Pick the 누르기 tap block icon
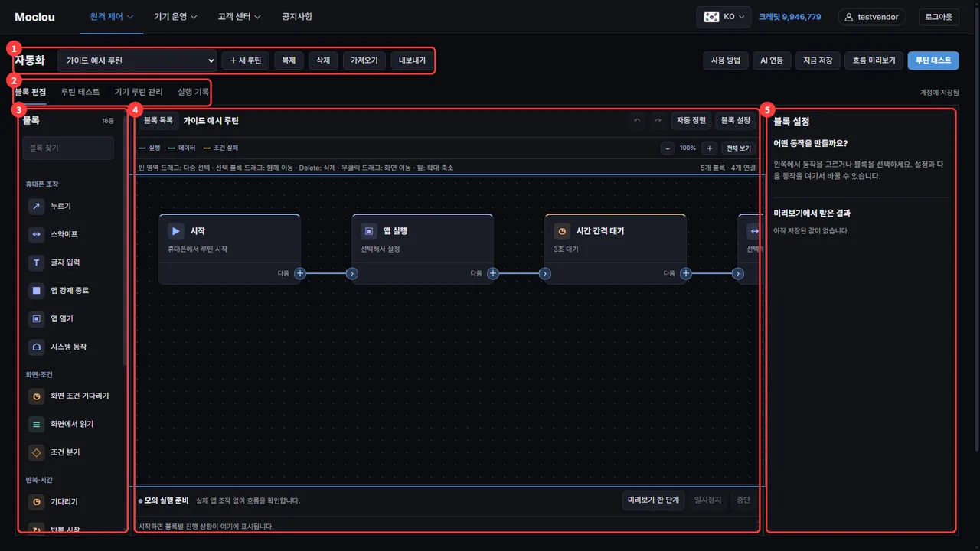This screenshot has height=551, width=980. pyautogui.click(x=36, y=206)
